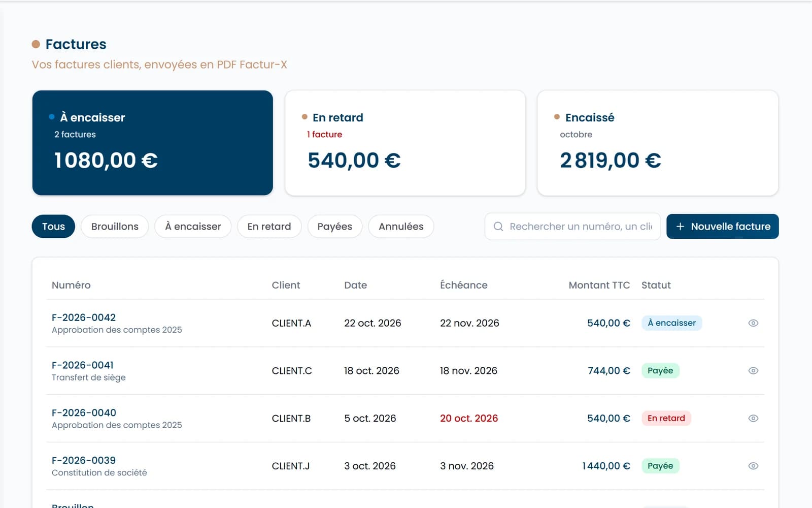Open the En retard summary card
The width and height of the screenshot is (812, 508).
coord(405,143)
